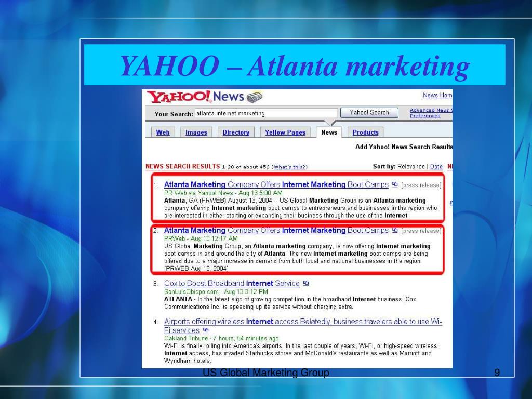Viewport: 532px width, 399px height.
Task: Open new-window icon beside Fi services
Action: coord(206,330)
